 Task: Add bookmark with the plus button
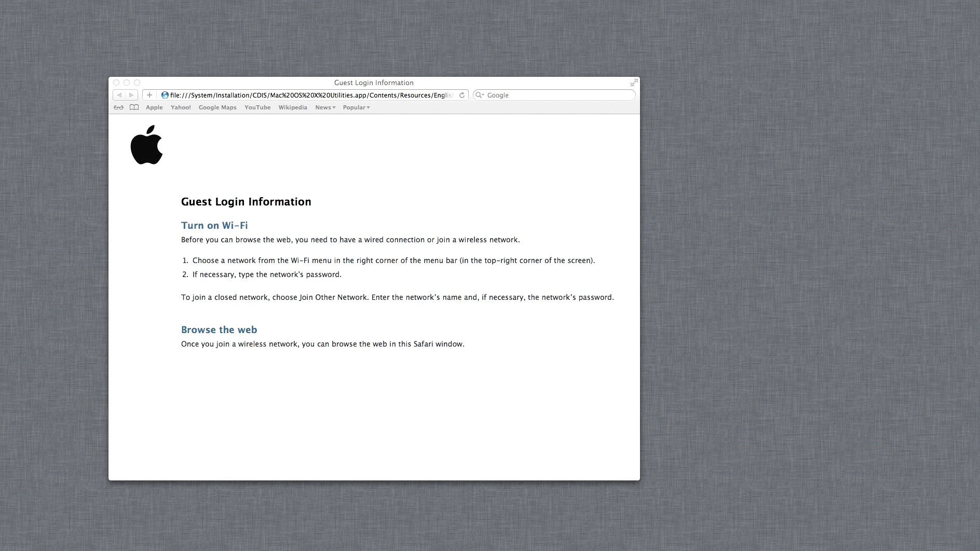tap(149, 95)
